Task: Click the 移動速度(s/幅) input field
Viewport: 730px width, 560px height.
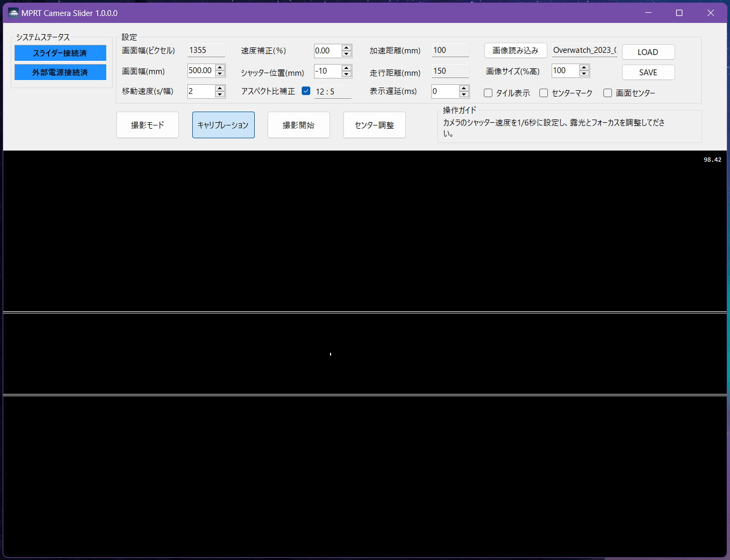Action: pyautogui.click(x=201, y=91)
